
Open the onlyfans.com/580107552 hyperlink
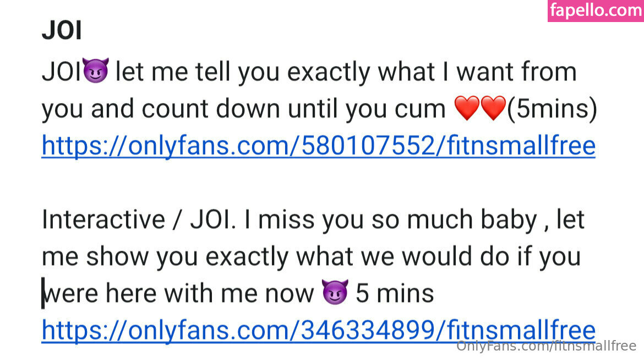point(318,146)
